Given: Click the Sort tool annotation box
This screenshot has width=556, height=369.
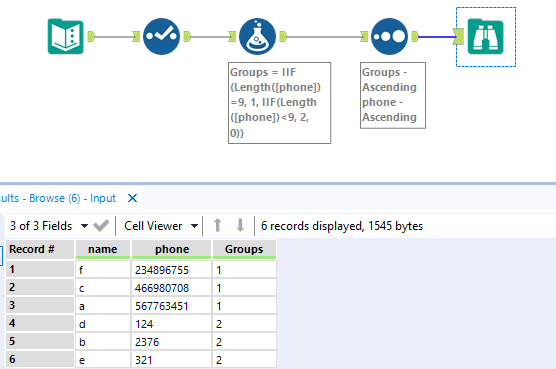Looking at the screenshot, I should [x=393, y=95].
